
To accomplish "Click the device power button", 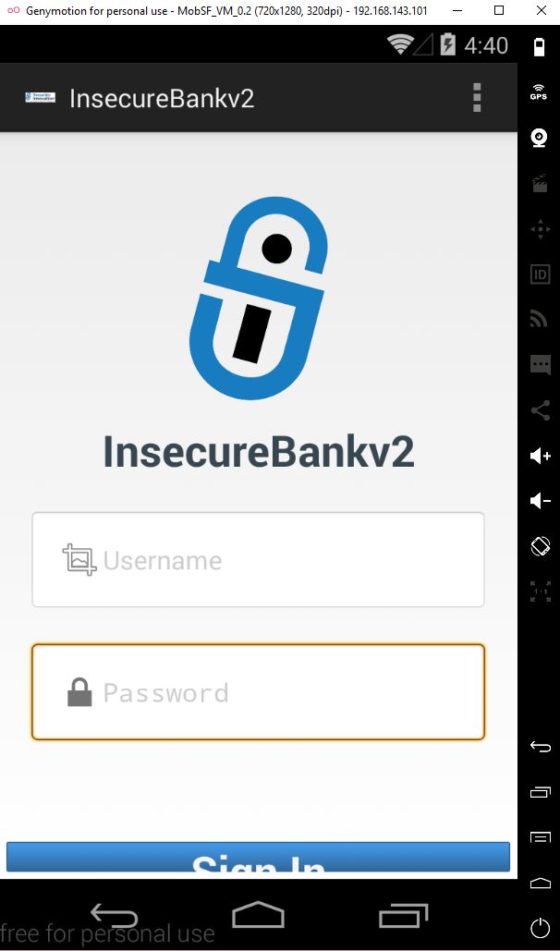I will 540,928.
